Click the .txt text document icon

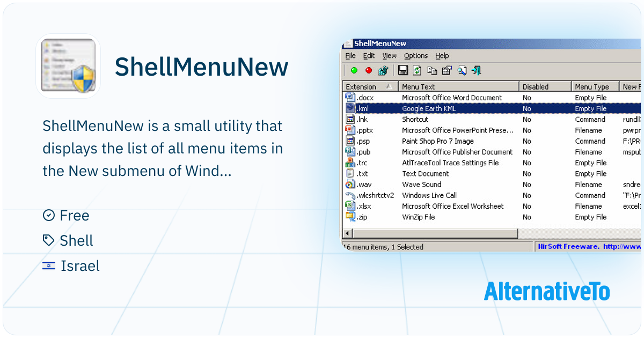tap(350, 173)
